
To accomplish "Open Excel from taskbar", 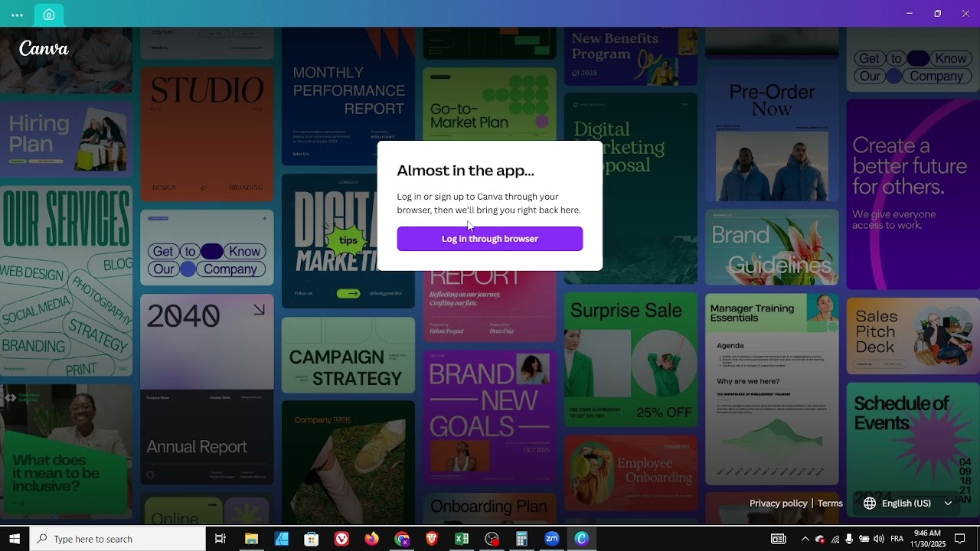I will click(x=462, y=539).
